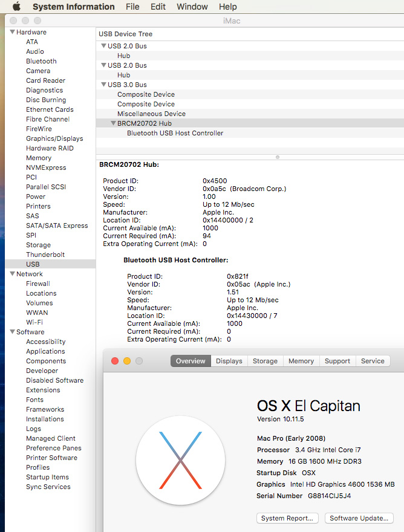Select Applications under Software
The height and width of the screenshot is (532, 404).
45,351
